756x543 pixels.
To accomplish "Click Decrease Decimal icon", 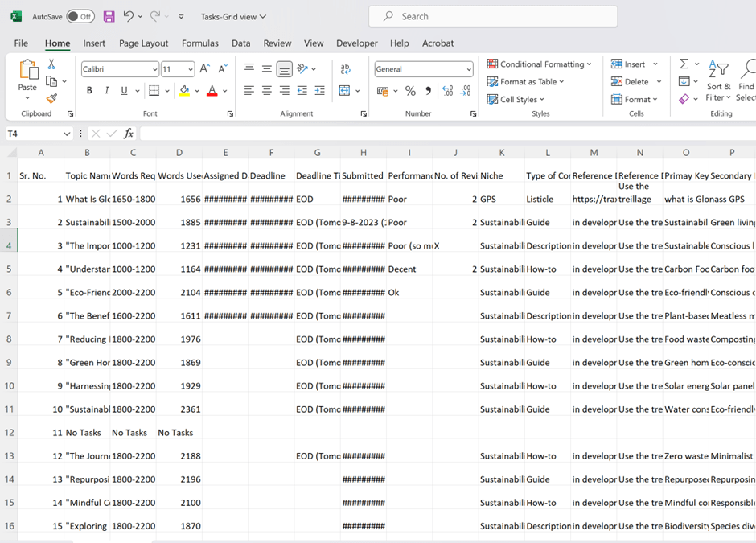I will click(x=466, y=91).
